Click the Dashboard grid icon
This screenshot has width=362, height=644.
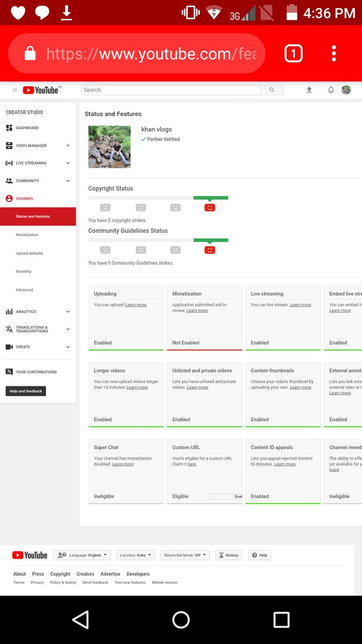pyautogui.click(x=9, y=128)
